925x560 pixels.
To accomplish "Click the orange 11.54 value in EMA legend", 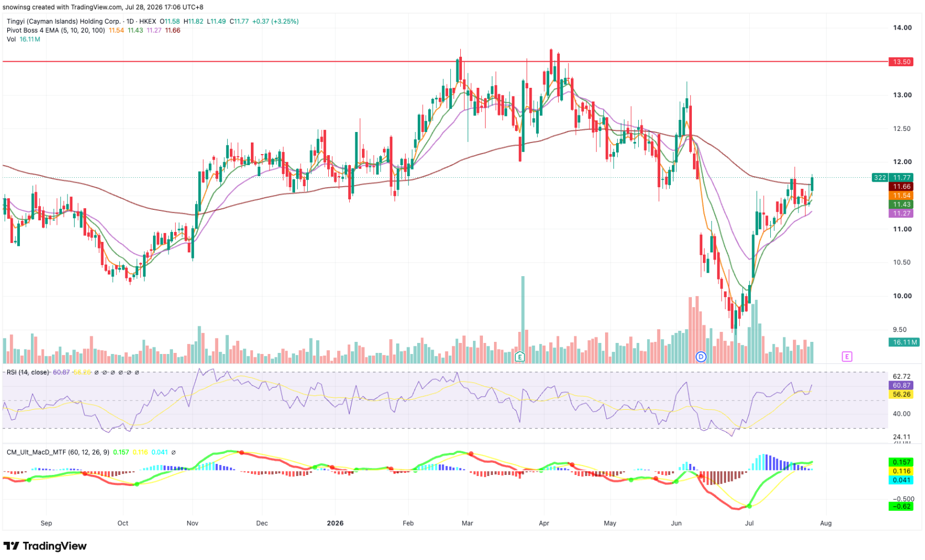I will coord(117,30).
